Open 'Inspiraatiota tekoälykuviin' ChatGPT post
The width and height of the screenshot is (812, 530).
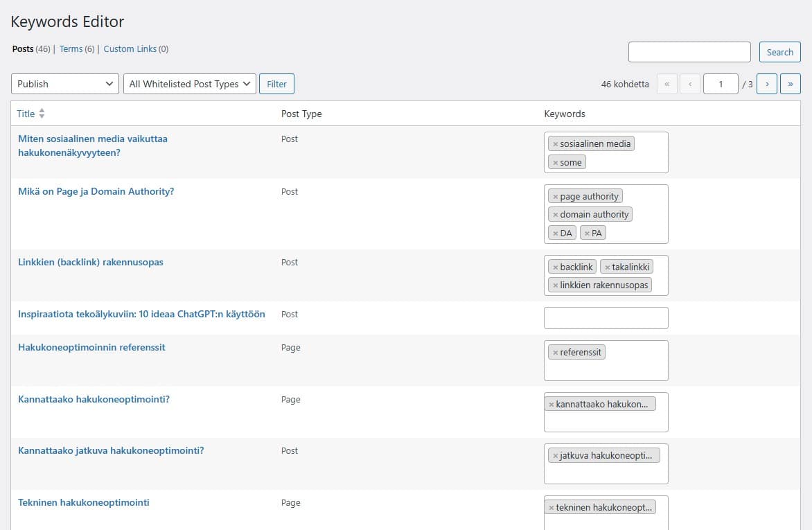(141, 314)
